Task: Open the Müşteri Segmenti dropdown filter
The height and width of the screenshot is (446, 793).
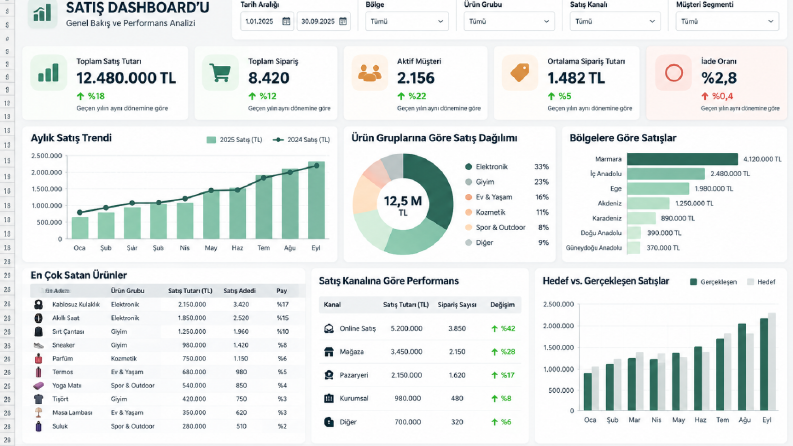Action: click(x=727, y=21)
